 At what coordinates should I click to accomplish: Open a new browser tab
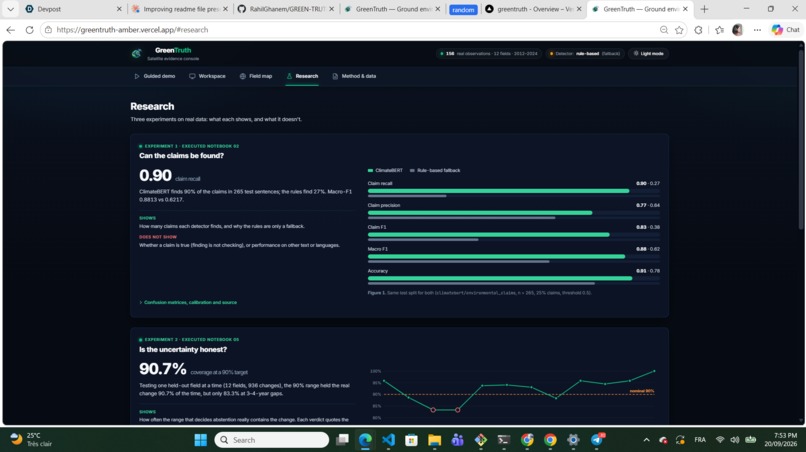click(x=704, y=9)
